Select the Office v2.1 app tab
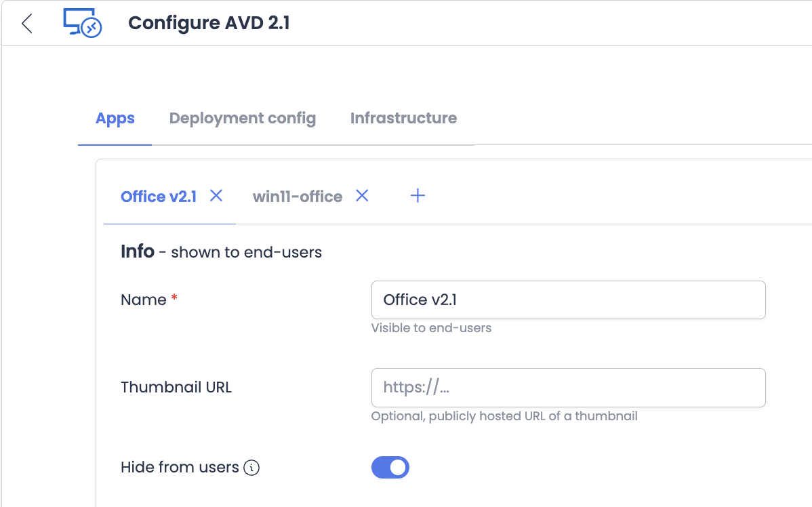Viewport: 812px width, 507px height. (x=159, y=197)
